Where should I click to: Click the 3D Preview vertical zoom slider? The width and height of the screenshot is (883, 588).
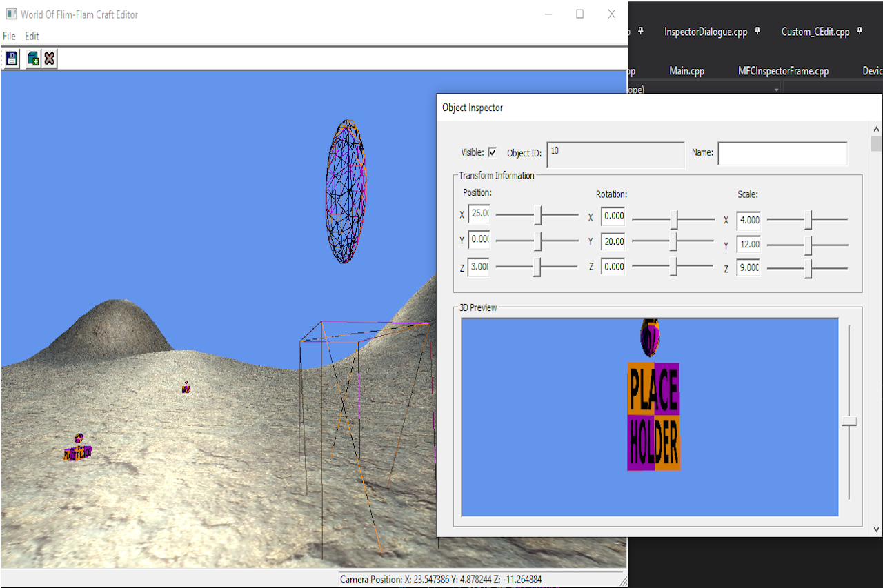(x=849, y=421)
